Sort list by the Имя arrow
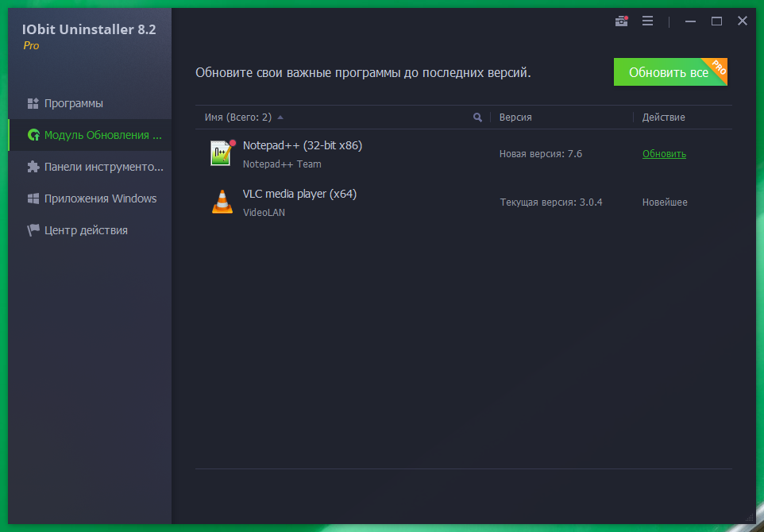The image size is (764, 532). click(x=280, y=118)
